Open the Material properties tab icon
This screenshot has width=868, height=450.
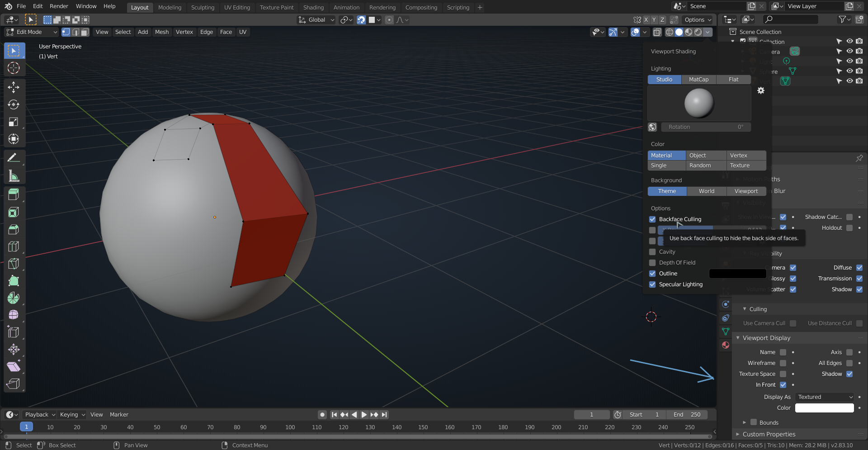(726, 345)
